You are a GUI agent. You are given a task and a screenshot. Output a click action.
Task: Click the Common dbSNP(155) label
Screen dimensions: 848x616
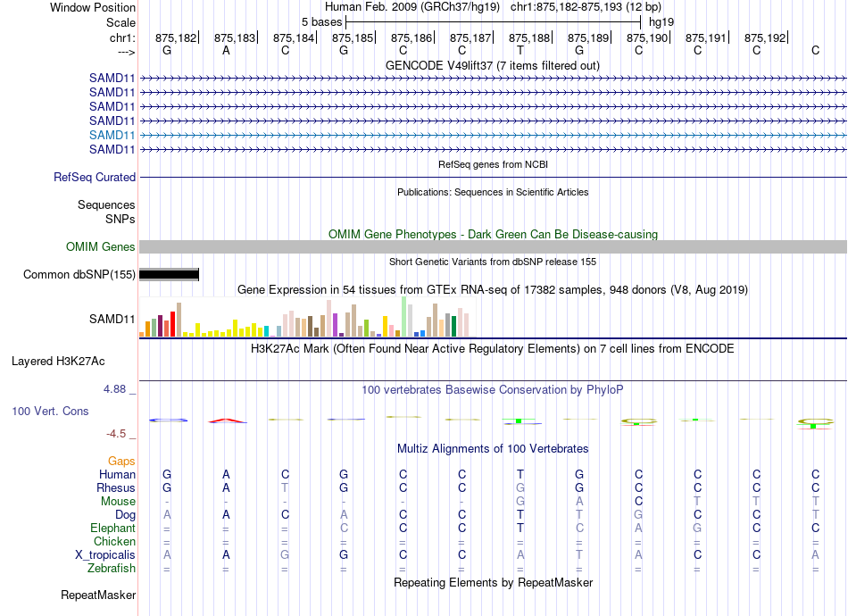tap(79, 275)
